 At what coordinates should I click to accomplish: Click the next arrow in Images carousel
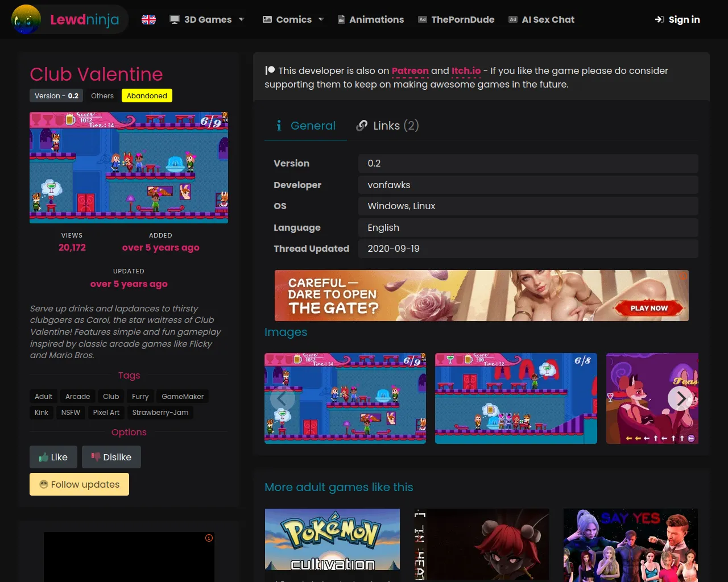pyautogui.click(x=680, y=399)
